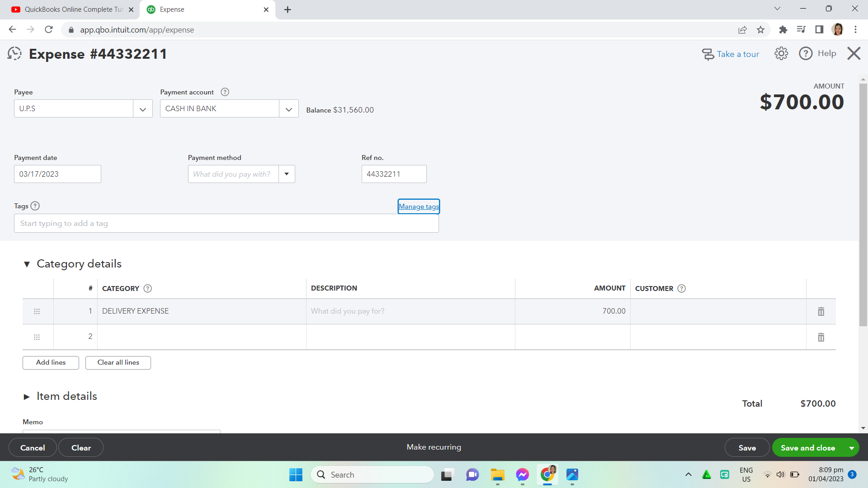Click the Help question mark icon
This screenshot has height=488, width=868.
coord(806,53)
